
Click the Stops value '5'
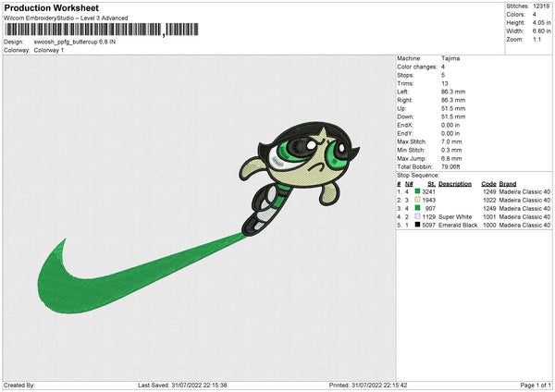443,75
